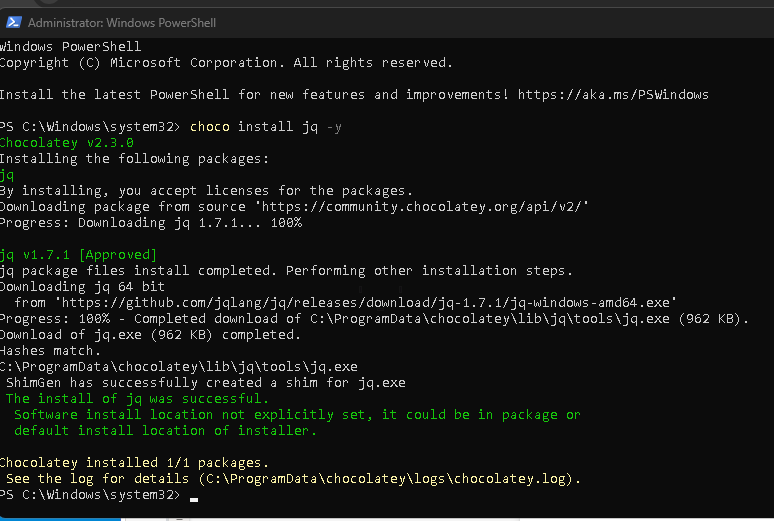Image resolution: width=774 pixels, height=521 pixels.
Task: Click the https://aka.ms/PSWindows URL
Action: pyautogui.click(x=613, y=94)
